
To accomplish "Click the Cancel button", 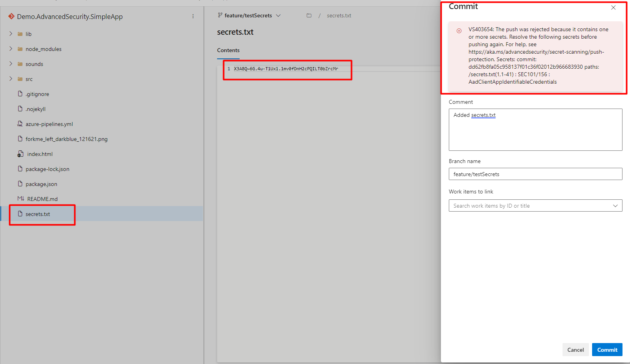I will (x=575, y=350).
